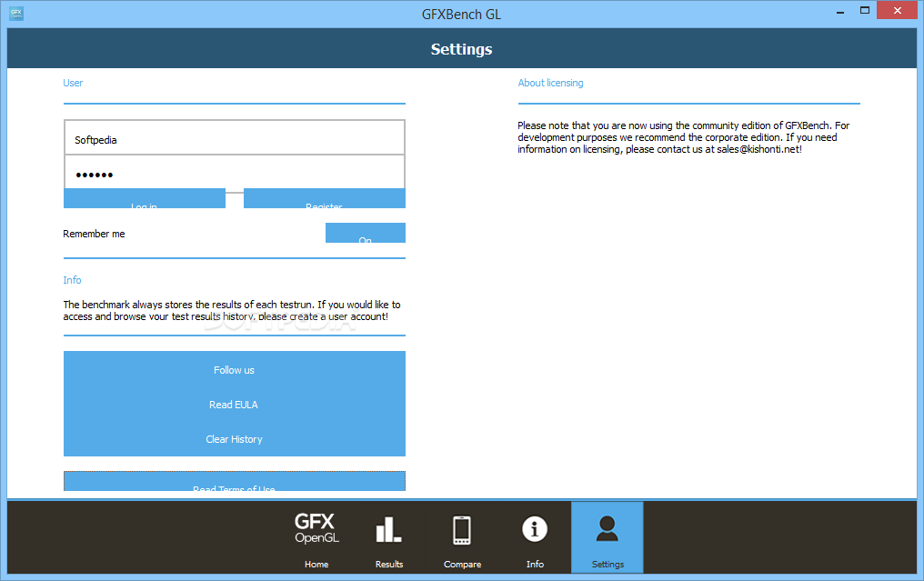Minimize the GFXBench GL window

click(x=840, y=11)
